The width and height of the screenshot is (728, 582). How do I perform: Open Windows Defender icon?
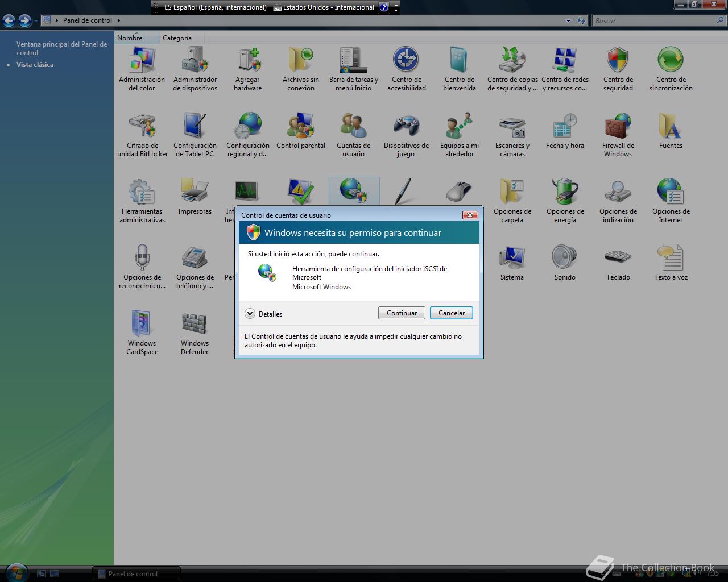[x=195, y=332]
